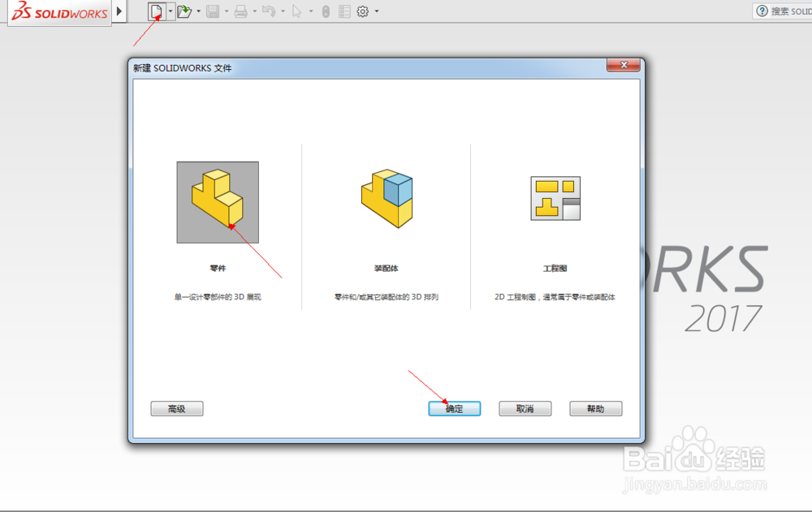Open the 帮助 (Help) button
The image size is (812, 512).
click(596, 408)
